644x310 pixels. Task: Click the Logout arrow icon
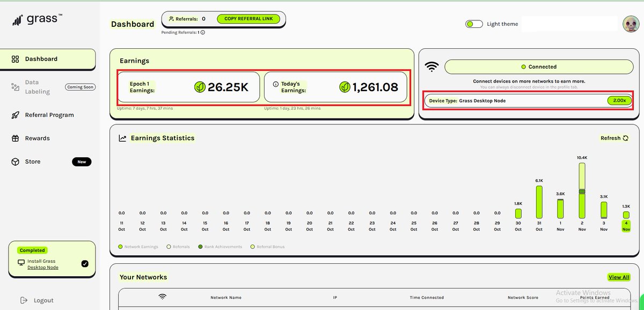(x=23, y=300)
